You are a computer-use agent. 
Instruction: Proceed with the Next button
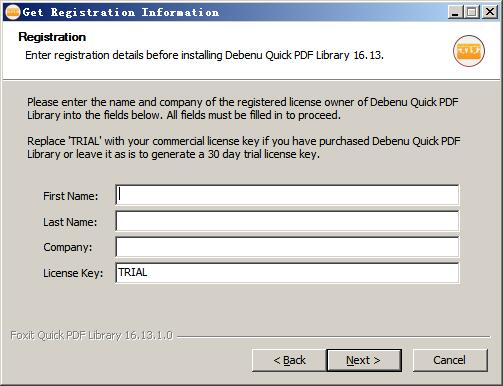coord(364,360)
